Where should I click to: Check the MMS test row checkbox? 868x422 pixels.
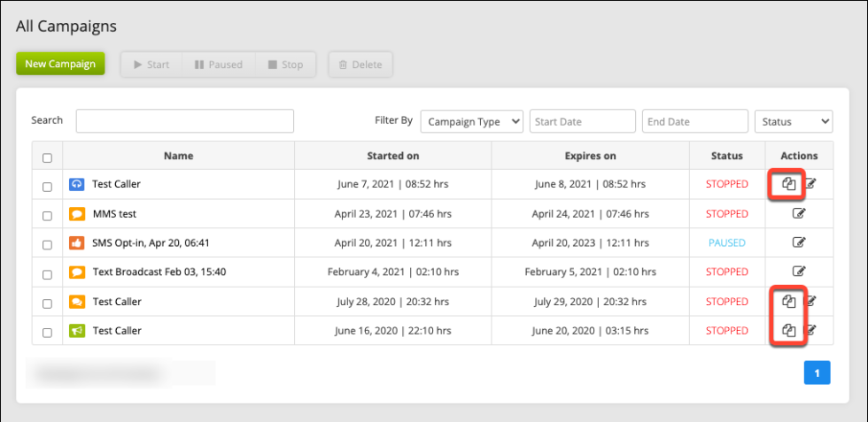[47, 214]
